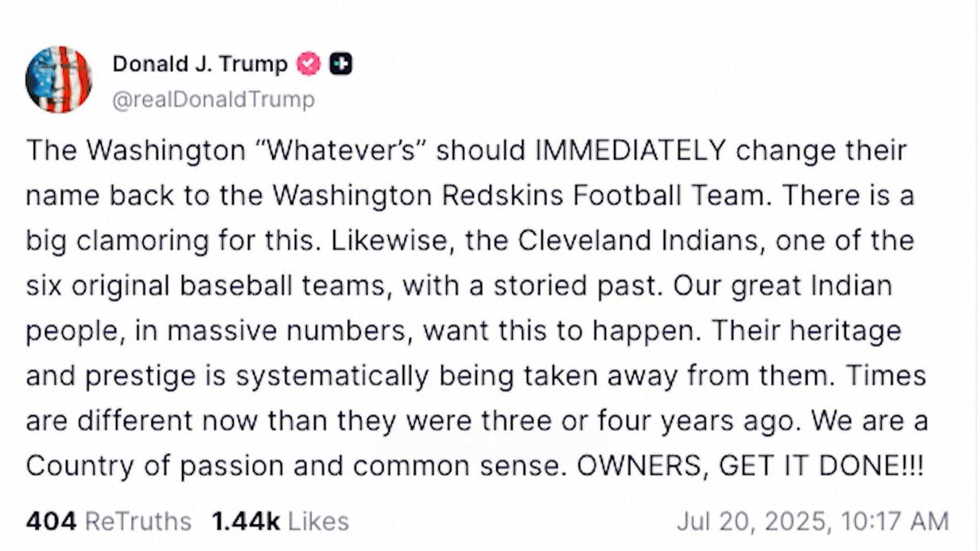The height and width of the screenshot is (551, 980).
Task: Open the profile avatar with flag image
Action: click(59, 79)
